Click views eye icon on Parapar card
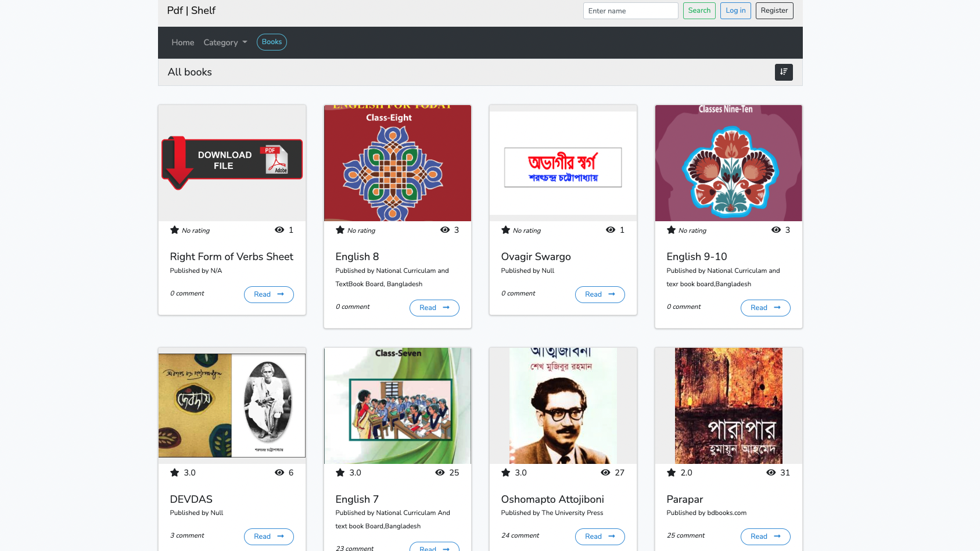This screenshot has width=980, height=551. (x=771, y=473)
